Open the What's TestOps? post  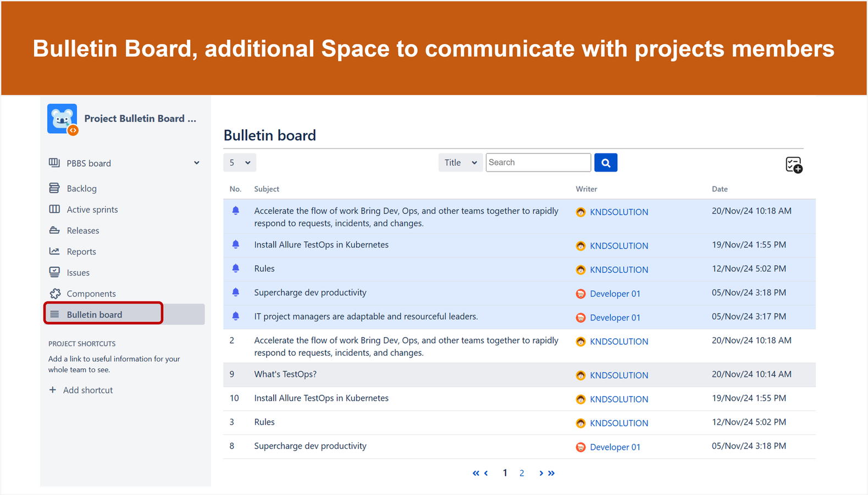tap(285, 374)
